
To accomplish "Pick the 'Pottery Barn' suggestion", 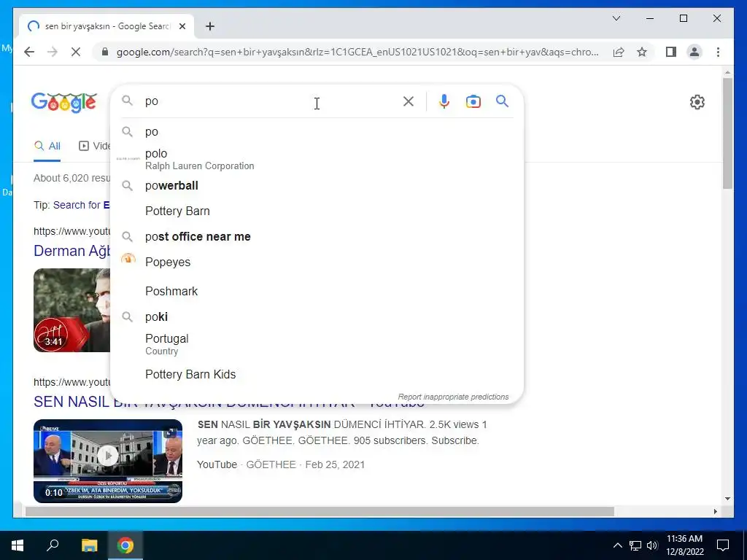I will (x=317, y=211).
